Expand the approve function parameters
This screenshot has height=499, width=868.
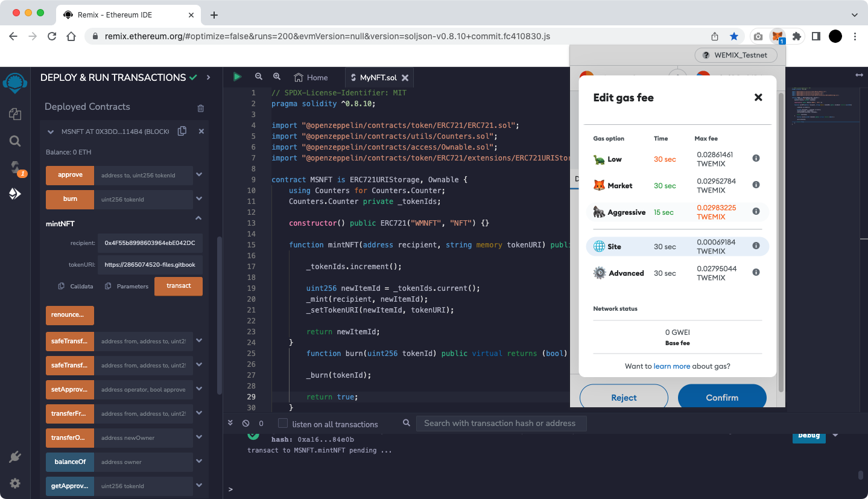click(x=199, y=175)
